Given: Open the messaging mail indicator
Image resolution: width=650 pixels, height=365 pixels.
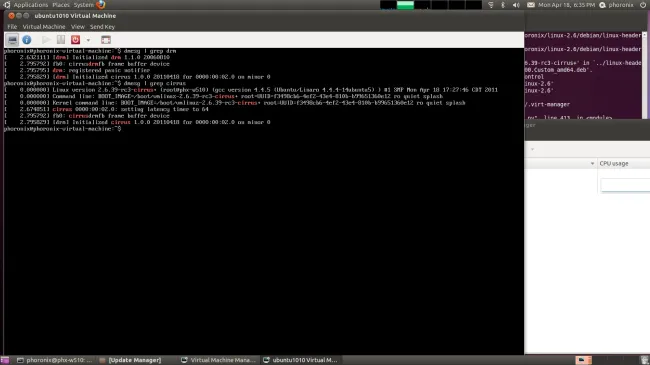Looking at the screenshot, I should click(x=531, y=5).
